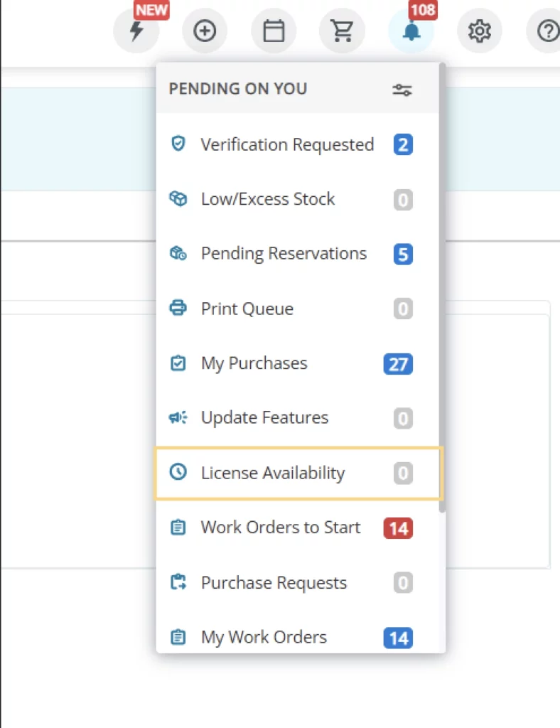Open My Work Orders item

[x=264, y=638]
